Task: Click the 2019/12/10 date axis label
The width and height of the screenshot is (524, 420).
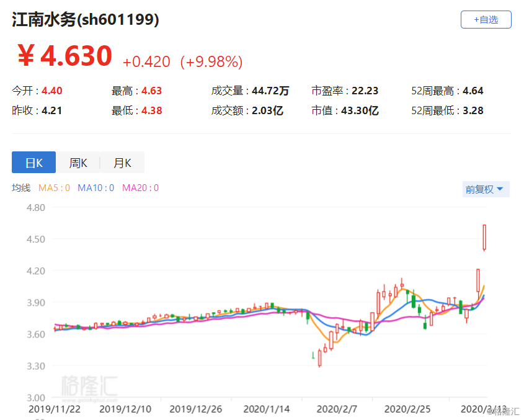Action: click(x=125, y=409)
